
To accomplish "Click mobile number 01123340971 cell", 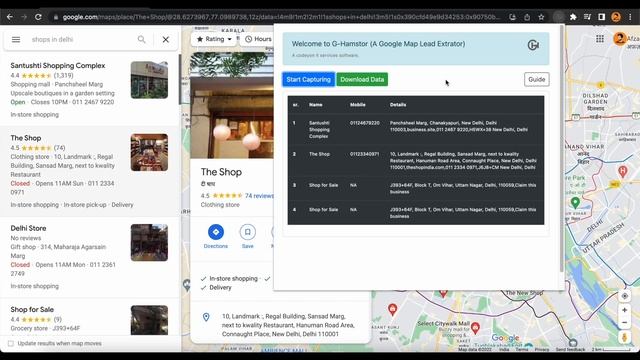I will [x=364, y=154].
